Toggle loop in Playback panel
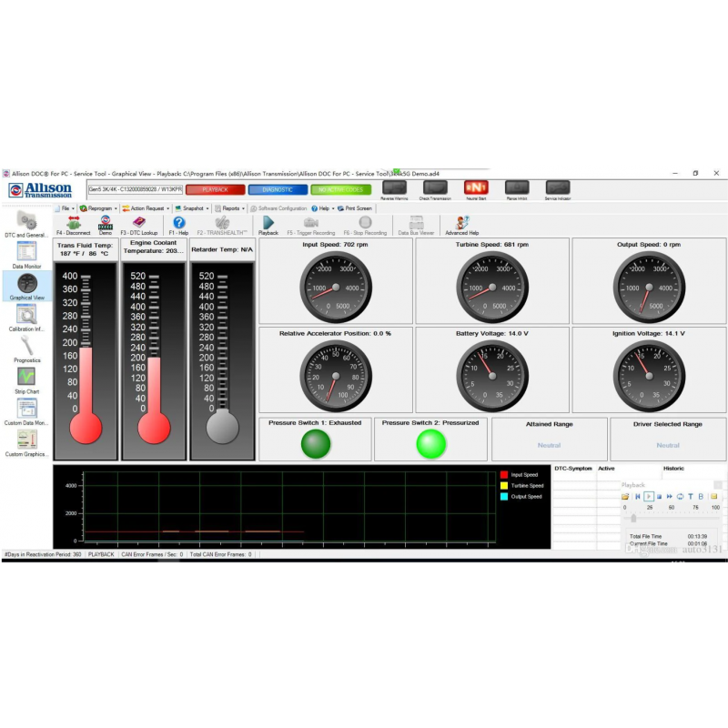The image size is (728, 728). pyautogui.click(x=679, y=496)
